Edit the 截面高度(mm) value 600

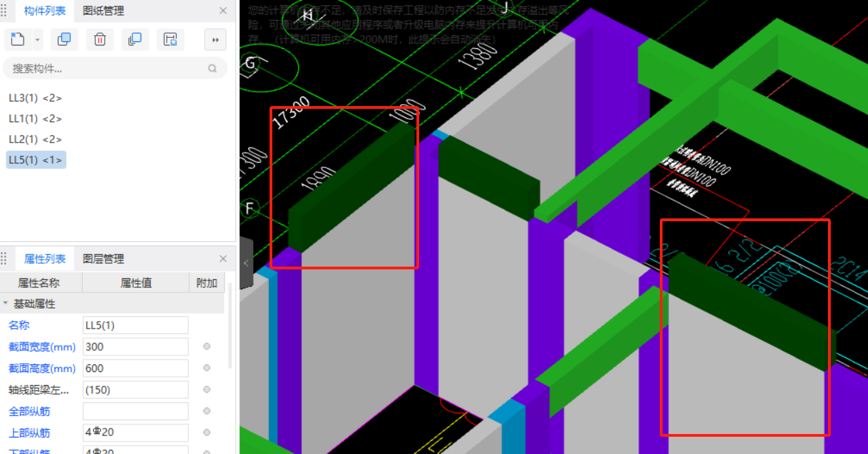point(136,369)
